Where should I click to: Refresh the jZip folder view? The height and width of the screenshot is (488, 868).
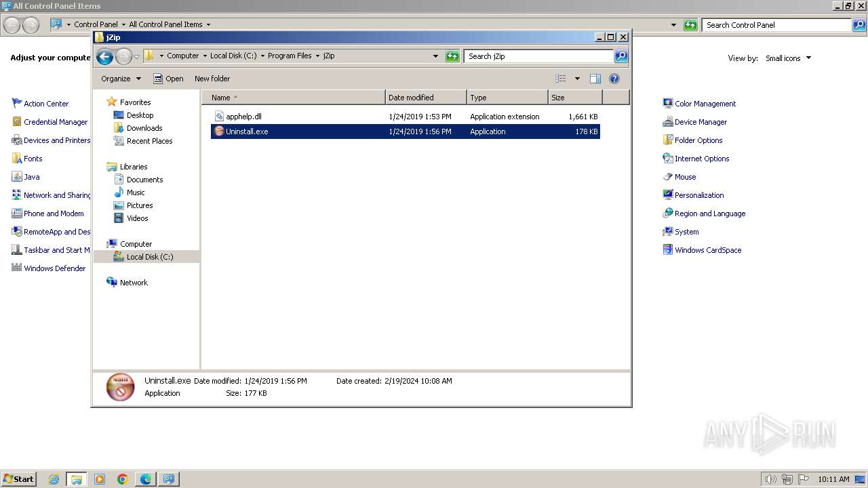pyautogui.click(x=452, y=56)
